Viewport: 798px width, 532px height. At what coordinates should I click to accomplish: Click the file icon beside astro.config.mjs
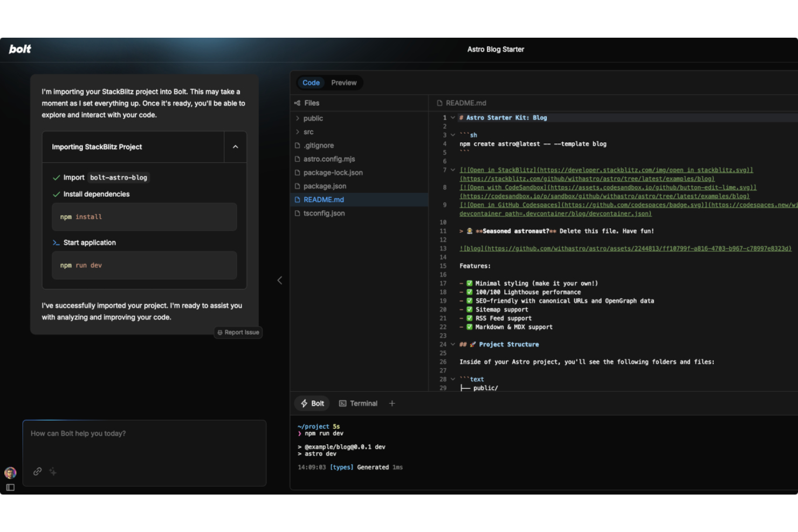(297, 159)
